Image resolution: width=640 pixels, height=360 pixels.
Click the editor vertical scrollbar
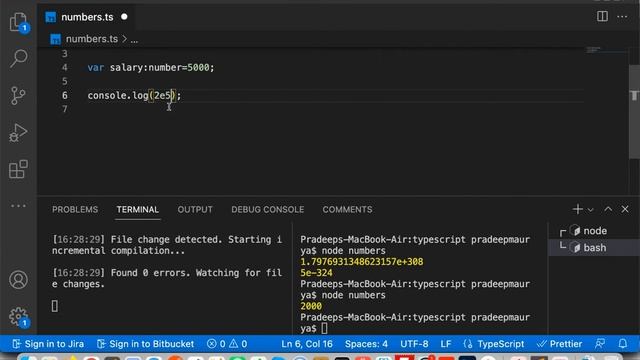pos(634,111)
